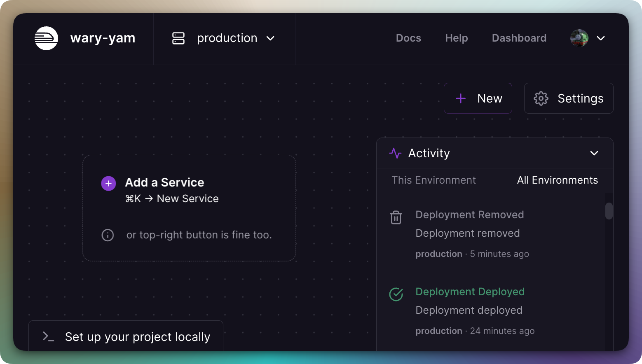Screen dimensions: 642x364
Task: Click the green checkmark Deployment Deployed icon
Action: click(396, 294)
